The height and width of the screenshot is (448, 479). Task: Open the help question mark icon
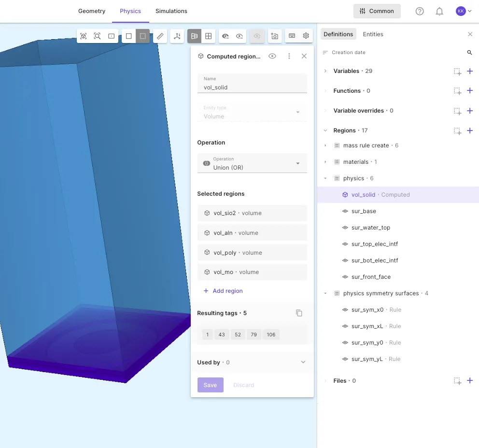coord(420,11)
